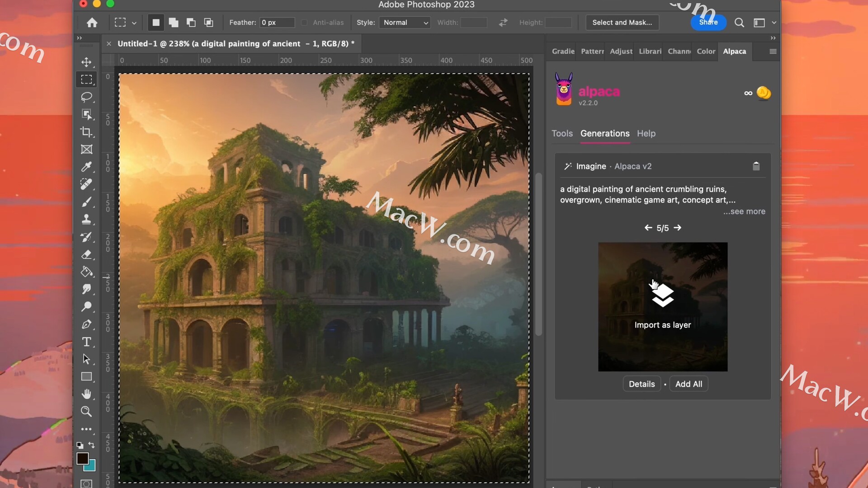Open the marquee tool preset picker arrow
Viewport: 868px width, 488px height.
pyautogui.click(x=134, y=23)
